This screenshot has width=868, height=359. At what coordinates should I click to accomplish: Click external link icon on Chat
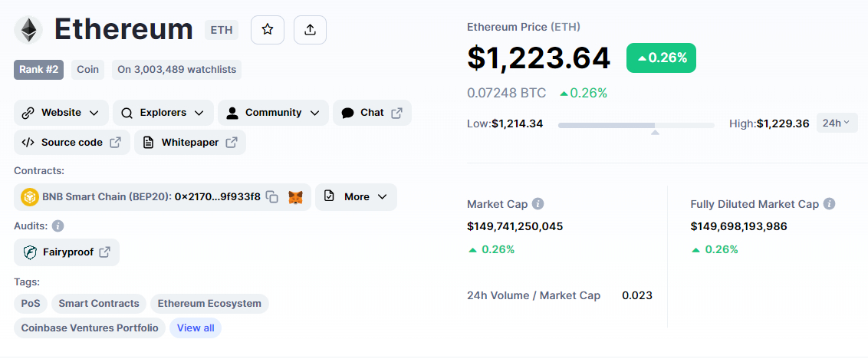(x=397, y=113)
